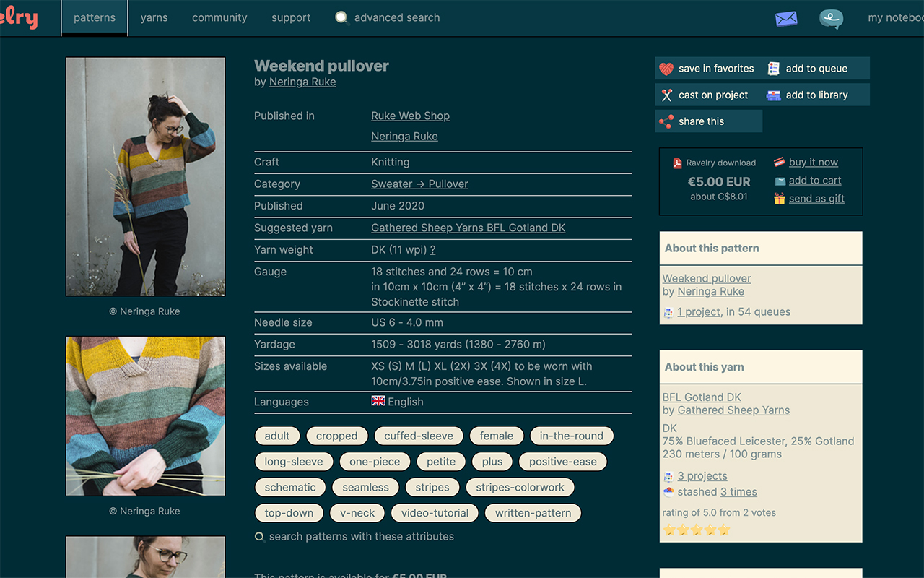Open the 1 project link
Image resolution: width=924 pixels, height=578 pixels.
(x=699, y=311)
